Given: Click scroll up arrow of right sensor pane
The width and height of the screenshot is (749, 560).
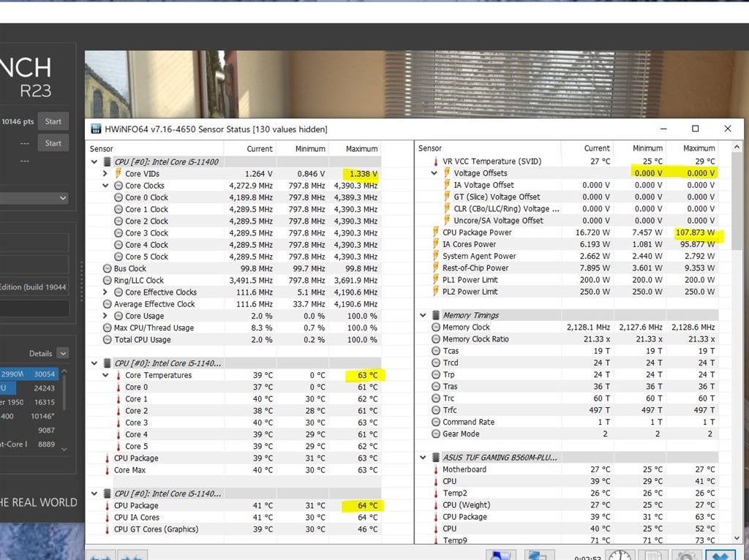Looking at the screenshot, I should pos(737,148).
